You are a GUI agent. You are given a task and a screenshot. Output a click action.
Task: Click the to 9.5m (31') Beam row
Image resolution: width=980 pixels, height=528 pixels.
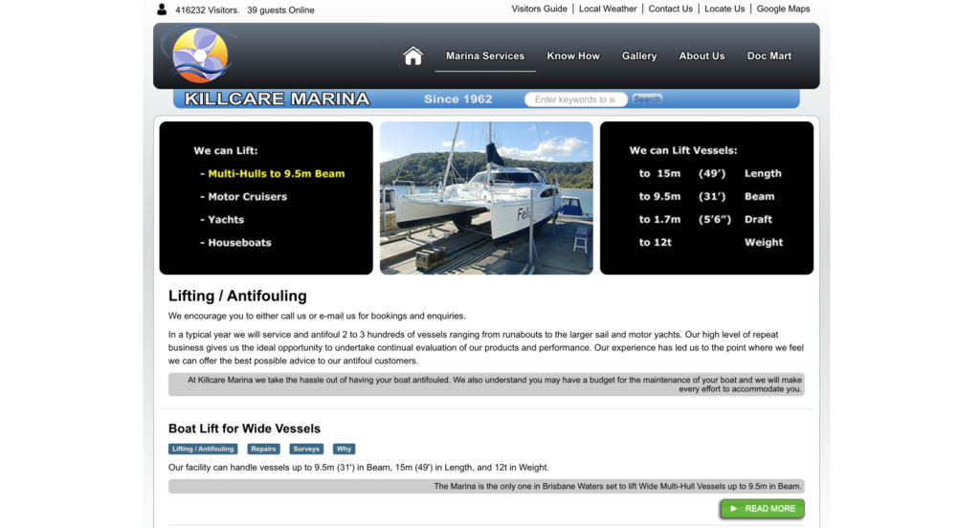[x=706, y=196]
